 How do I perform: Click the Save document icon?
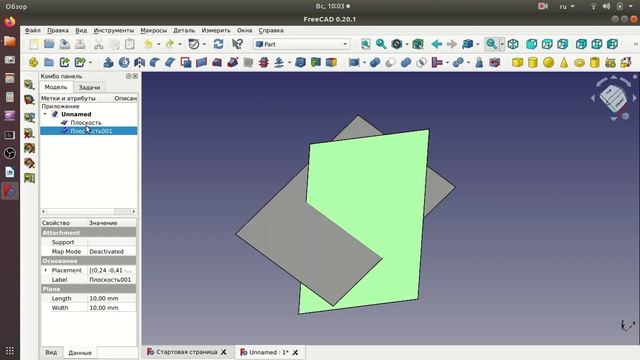(x=64, y=44)
